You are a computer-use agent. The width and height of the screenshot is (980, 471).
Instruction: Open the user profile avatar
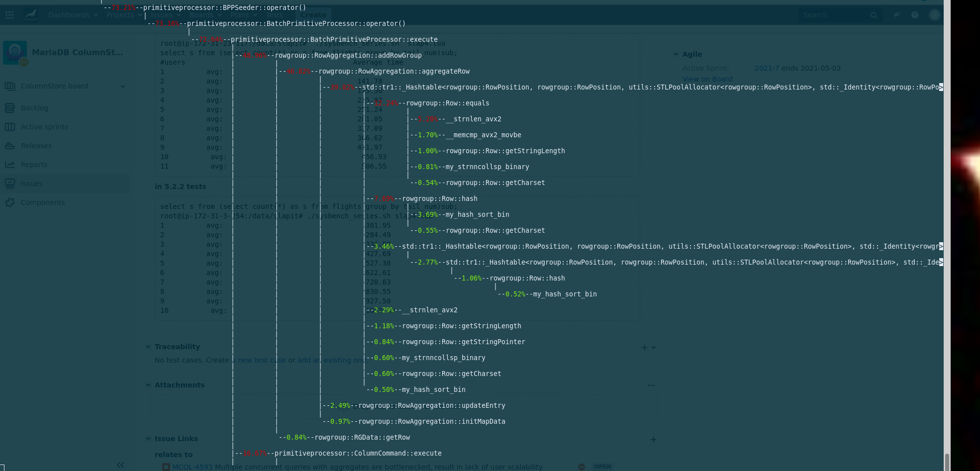934,15
